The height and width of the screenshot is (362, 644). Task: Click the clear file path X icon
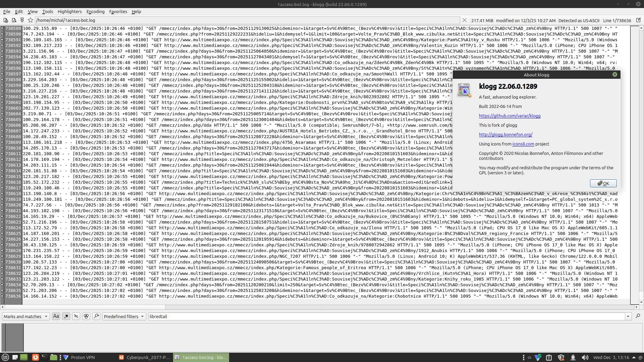pyautogui.click(x=465, y=20)
